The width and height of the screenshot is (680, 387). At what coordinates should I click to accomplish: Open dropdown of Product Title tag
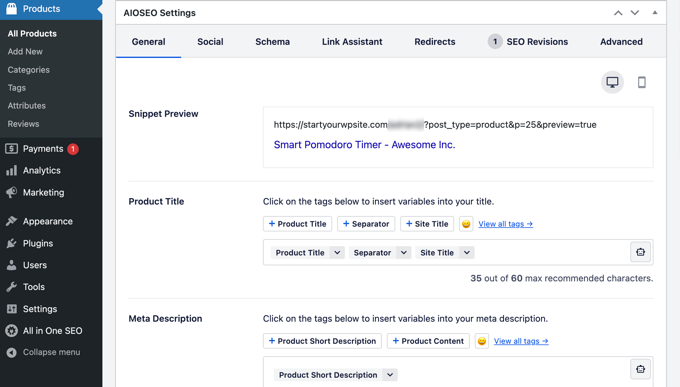(x=337, y=253)
